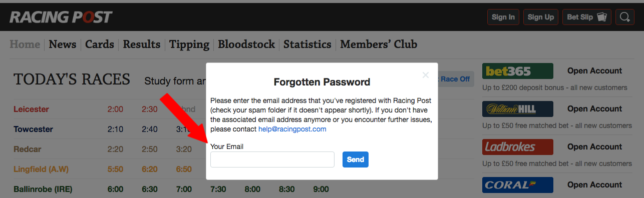
Task: Click Open Account next to bet365
Action: tap(594, 71)
